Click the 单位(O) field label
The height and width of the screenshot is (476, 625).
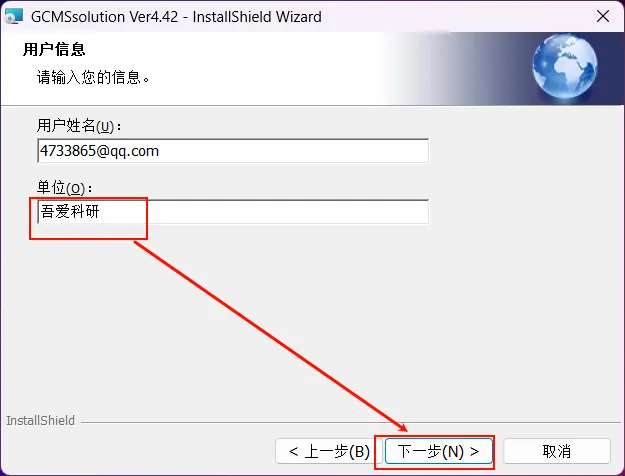point(64,187)
